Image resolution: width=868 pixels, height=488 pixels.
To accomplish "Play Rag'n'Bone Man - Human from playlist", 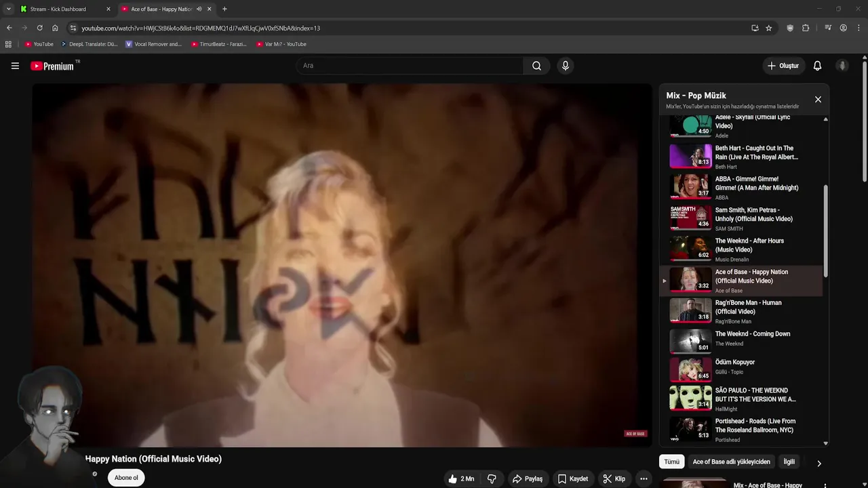I will click(x=742, y=311).
